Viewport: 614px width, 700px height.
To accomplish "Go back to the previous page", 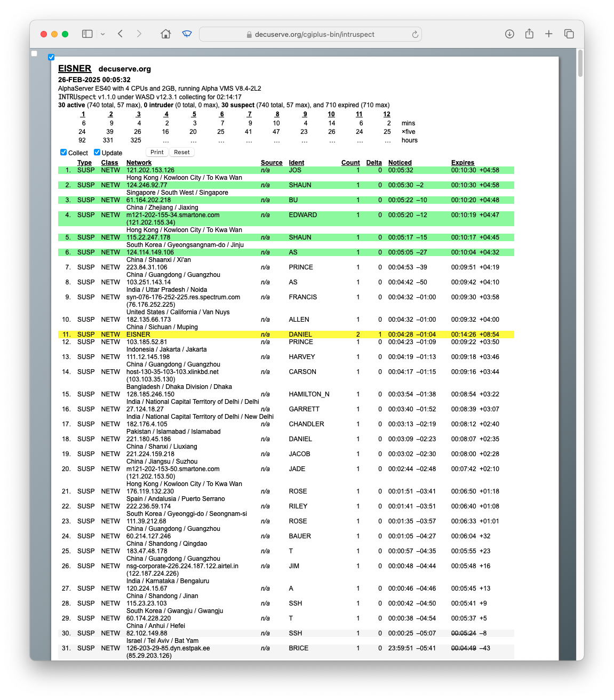I will click(x=121, y=34).
